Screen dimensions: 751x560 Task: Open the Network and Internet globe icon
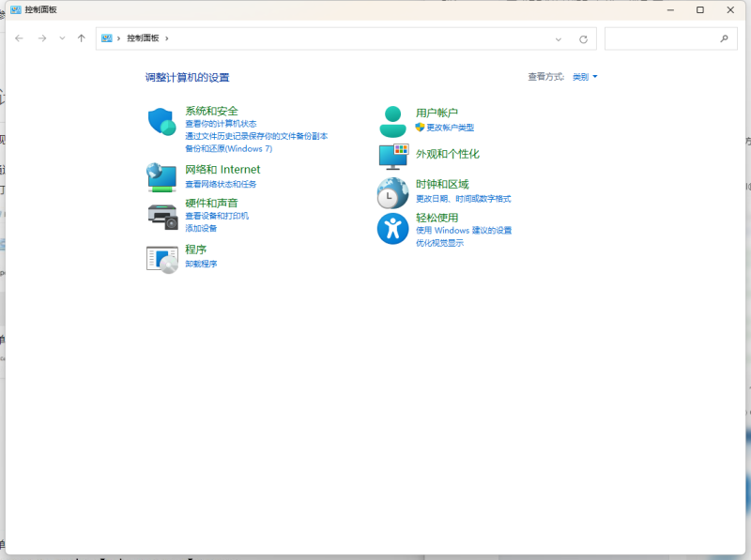161,176
